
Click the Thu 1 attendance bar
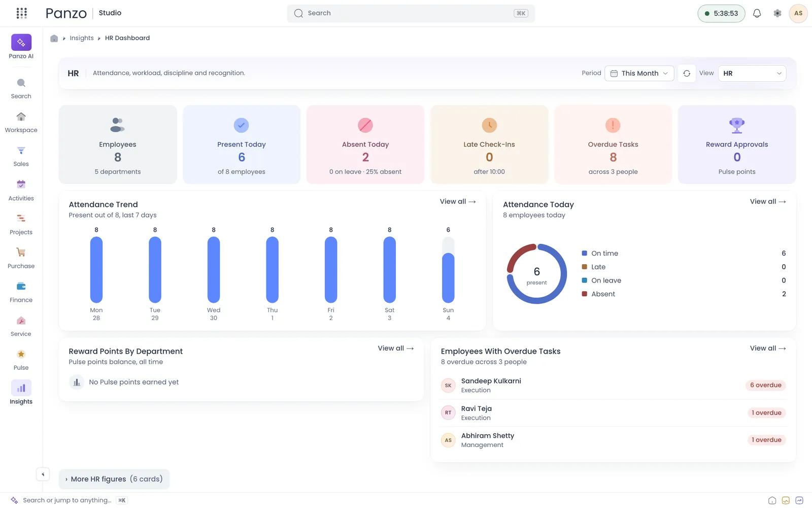click(273, 270)
